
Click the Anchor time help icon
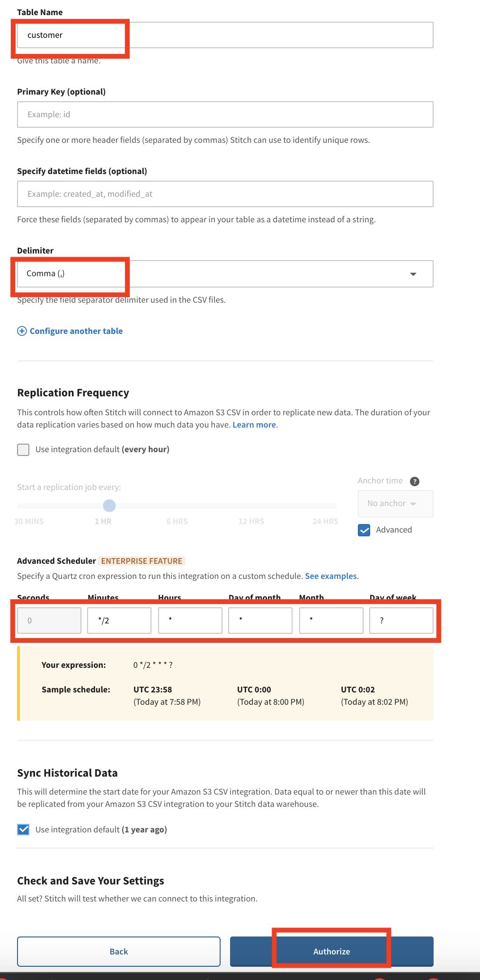[x=415, y=481]
